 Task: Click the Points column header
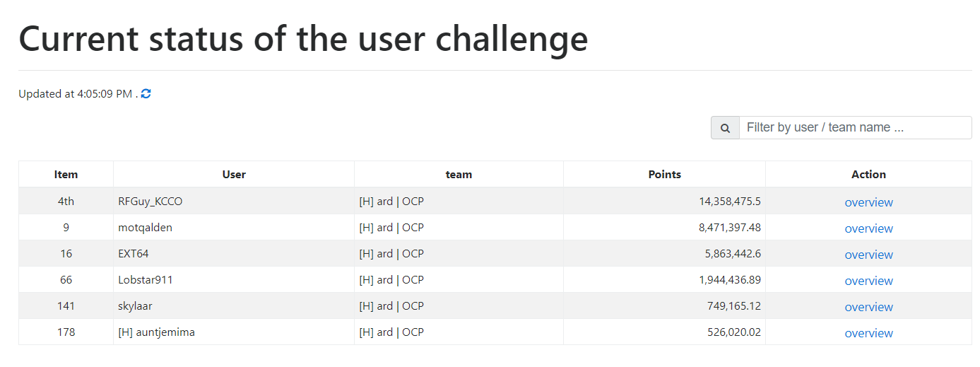[x=664, y=174]
